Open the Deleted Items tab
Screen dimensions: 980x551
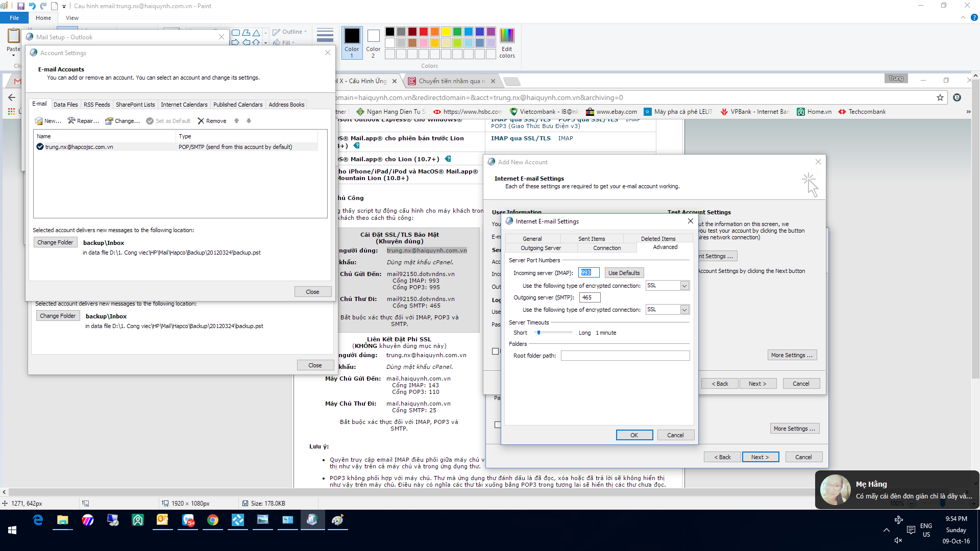tap(658, 239)
